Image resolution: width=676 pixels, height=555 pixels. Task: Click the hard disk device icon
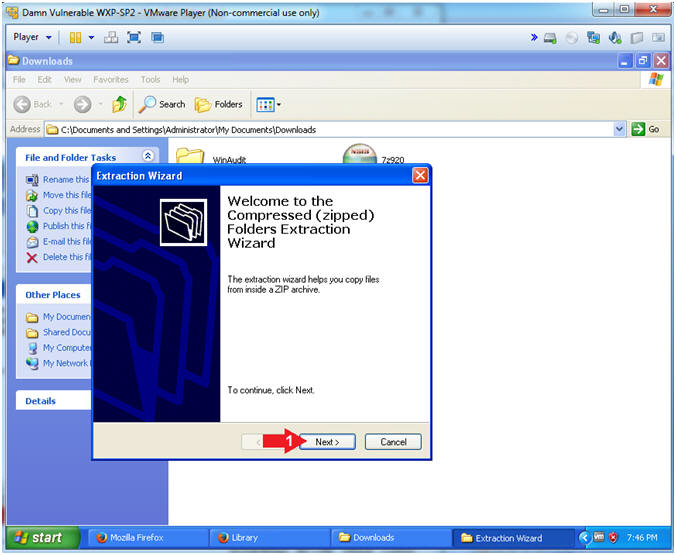pos(550,38)
